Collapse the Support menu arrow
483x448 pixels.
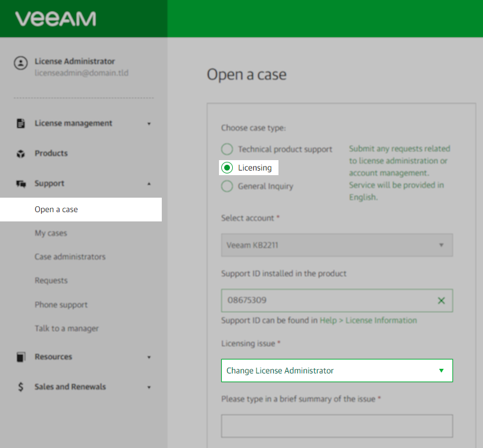[149, 184]
